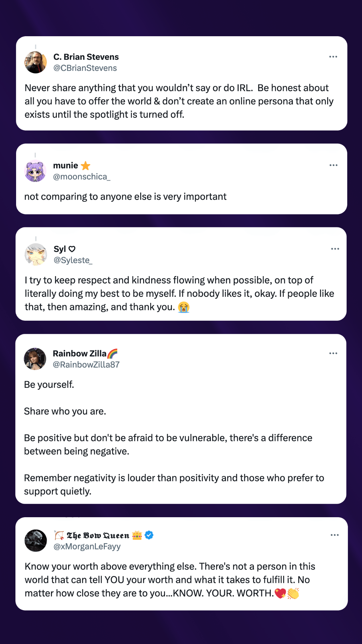Click the bow and arrow emoji in The Bow Queen's name
The image size is (362, 644).
click(59, 535)
